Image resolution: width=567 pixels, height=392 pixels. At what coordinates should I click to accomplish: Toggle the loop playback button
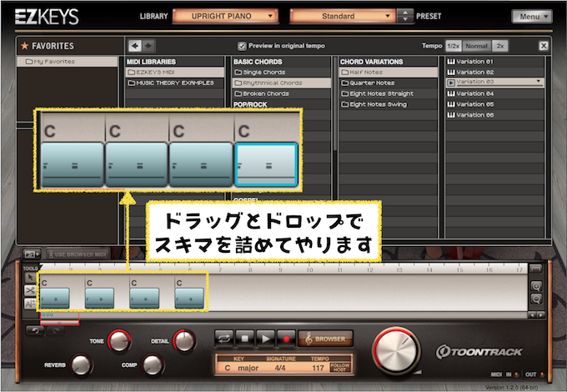(x=224, y=339)
